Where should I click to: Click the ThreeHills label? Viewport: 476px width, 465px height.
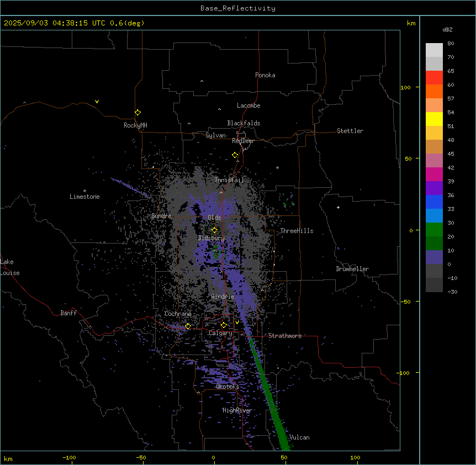297,231
